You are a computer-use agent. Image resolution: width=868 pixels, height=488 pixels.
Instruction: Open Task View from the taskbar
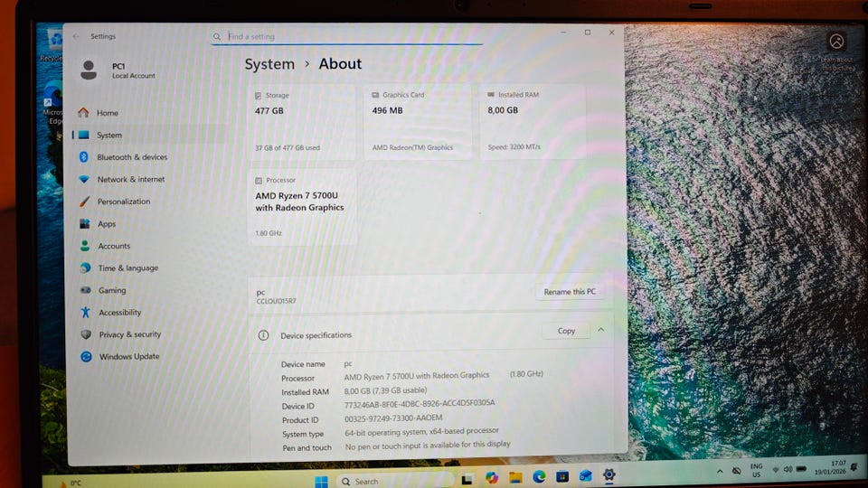(467, 479)
